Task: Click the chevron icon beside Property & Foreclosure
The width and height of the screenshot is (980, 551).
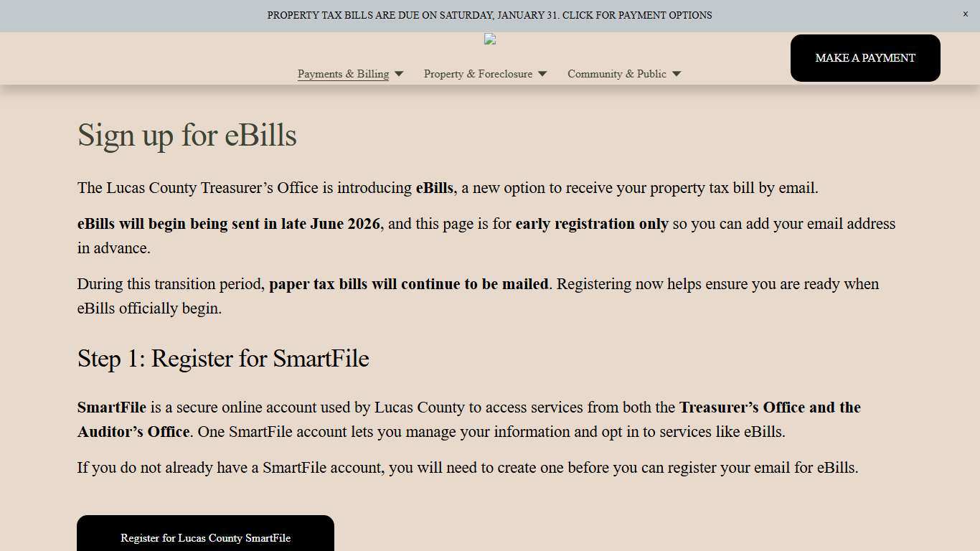Action: (543, 74)
